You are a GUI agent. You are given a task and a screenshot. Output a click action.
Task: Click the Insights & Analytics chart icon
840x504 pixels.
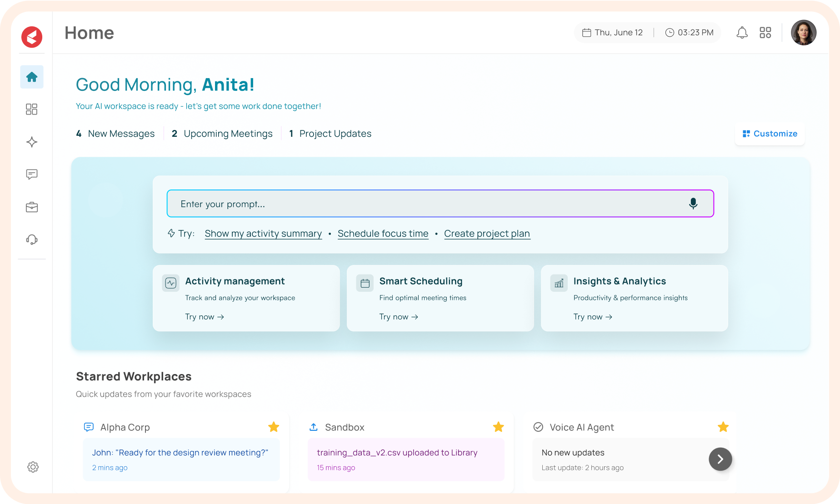click(559, 283)
